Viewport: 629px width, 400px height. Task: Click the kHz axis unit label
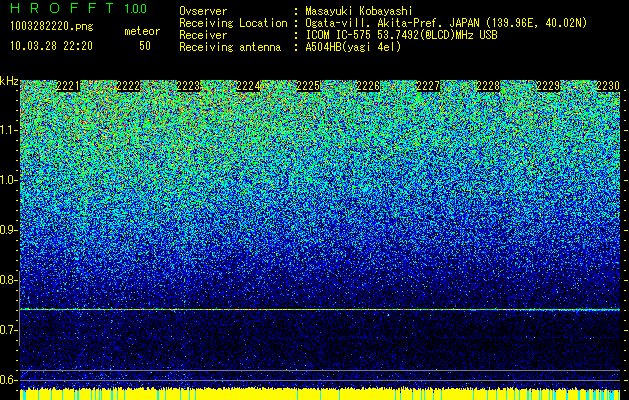tap(9, 81)
